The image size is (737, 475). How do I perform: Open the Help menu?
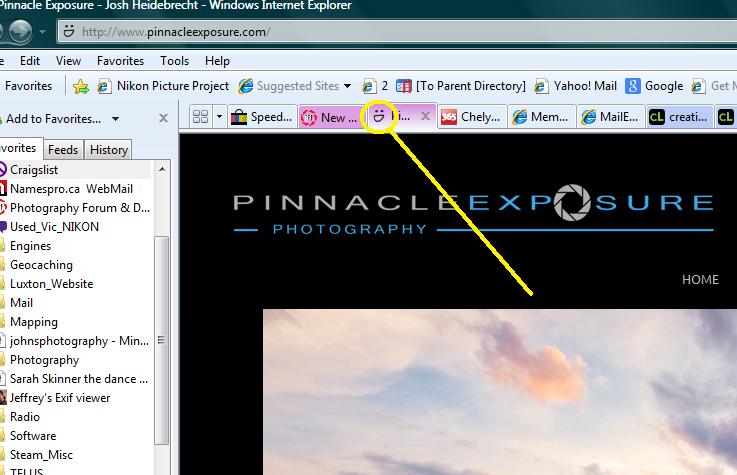pos(217,61)
